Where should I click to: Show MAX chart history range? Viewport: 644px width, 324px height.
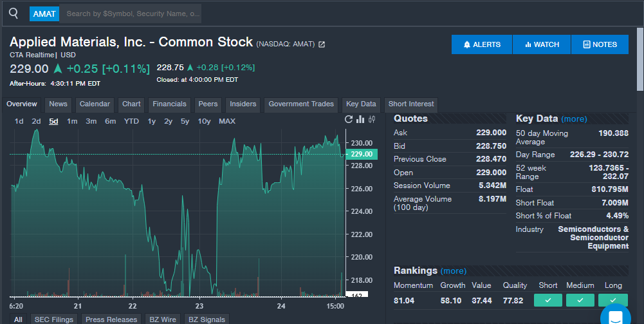227,121
